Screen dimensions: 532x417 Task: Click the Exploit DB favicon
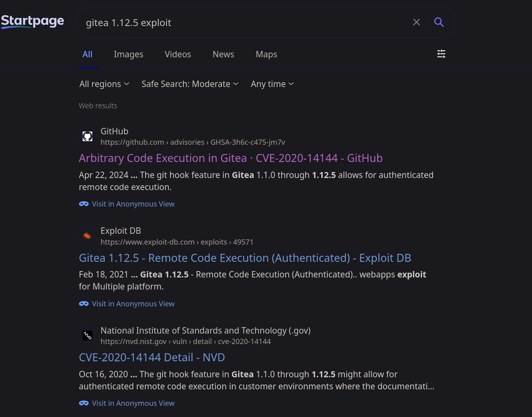[x=87, y=236]
